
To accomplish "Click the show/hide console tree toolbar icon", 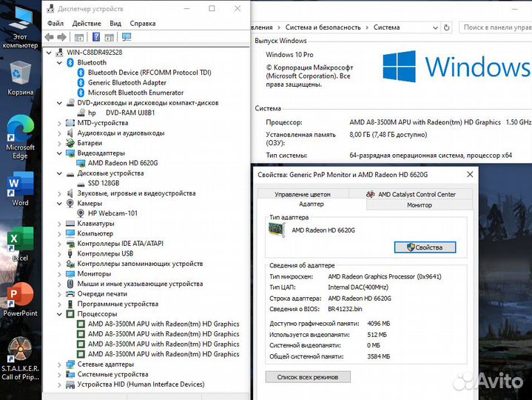I will tap(78, 37).
